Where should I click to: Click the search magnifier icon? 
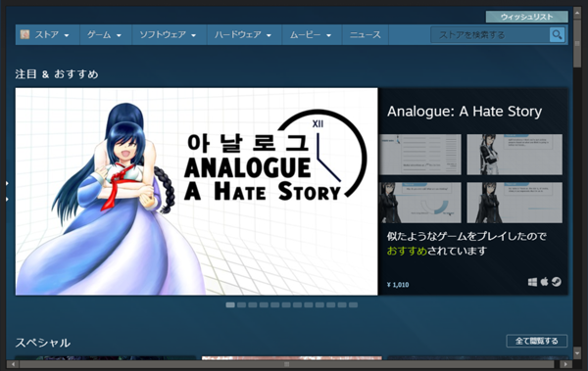click(x=557, y=35)
